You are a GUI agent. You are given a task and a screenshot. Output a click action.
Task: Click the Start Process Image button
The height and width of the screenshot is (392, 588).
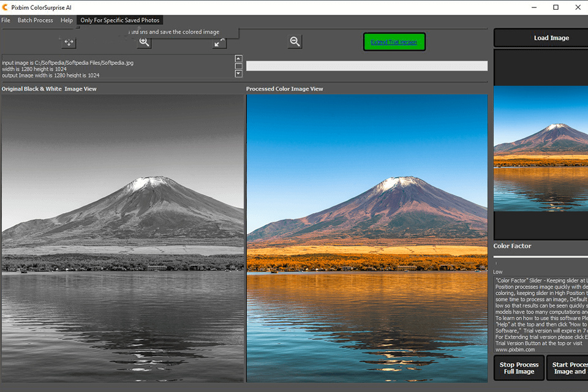coord(568,368)
